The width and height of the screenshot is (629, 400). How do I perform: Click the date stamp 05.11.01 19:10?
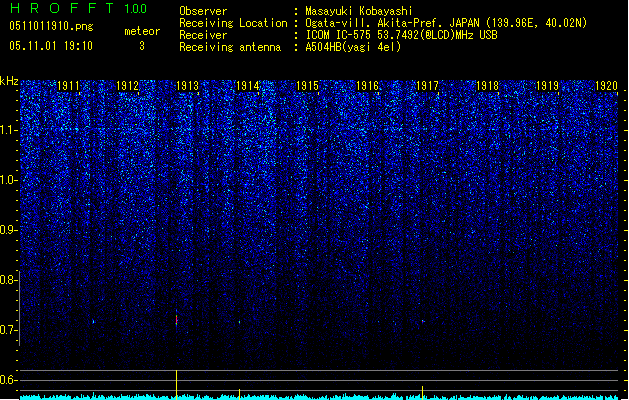pos(51,45)
